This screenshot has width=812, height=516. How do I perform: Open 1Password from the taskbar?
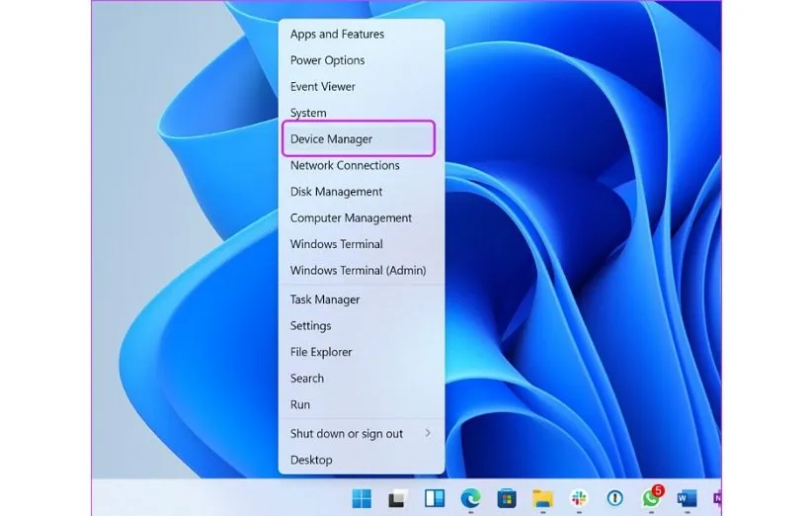tap(614, 498)
